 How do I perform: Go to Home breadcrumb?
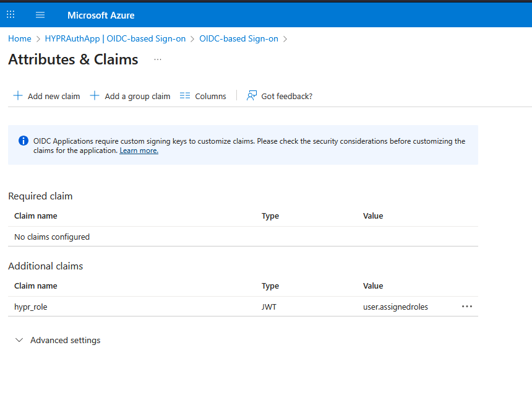click(20, 39)
